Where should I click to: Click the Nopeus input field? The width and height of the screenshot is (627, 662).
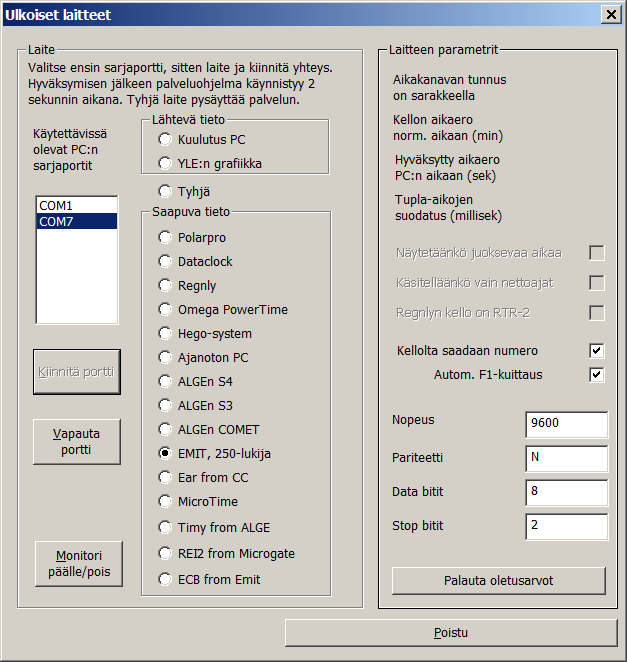566,424
